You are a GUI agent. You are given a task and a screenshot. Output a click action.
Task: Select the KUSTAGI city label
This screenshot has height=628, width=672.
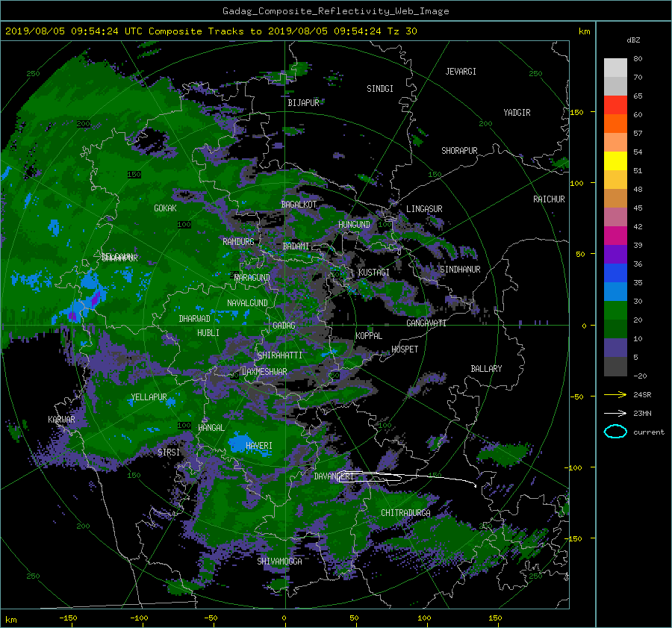pyautogui.click(x=374, y=273)
